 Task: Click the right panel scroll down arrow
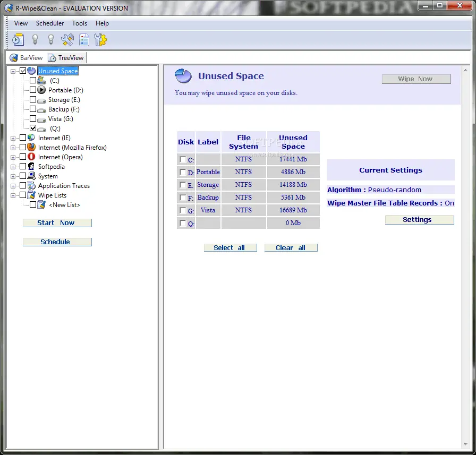(x=465, y=444)
